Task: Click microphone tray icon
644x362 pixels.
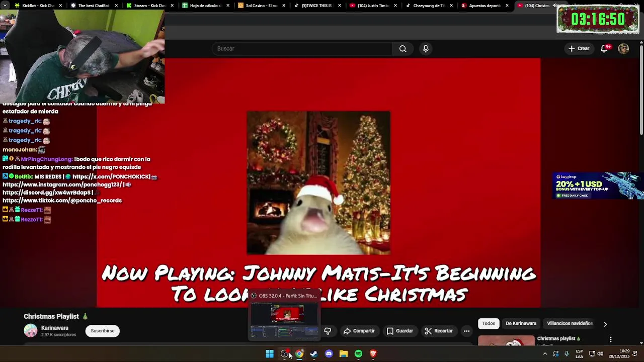Action: point(567,354)
